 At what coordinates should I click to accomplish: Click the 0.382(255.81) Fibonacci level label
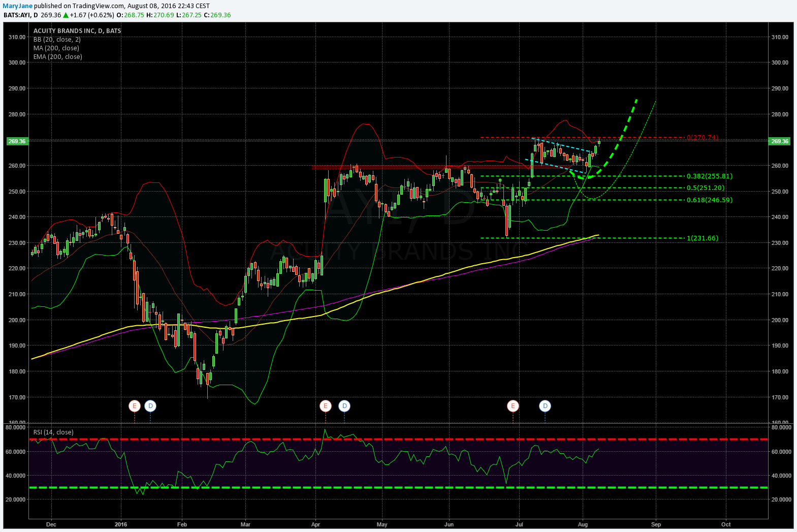(x=710, y=176)
